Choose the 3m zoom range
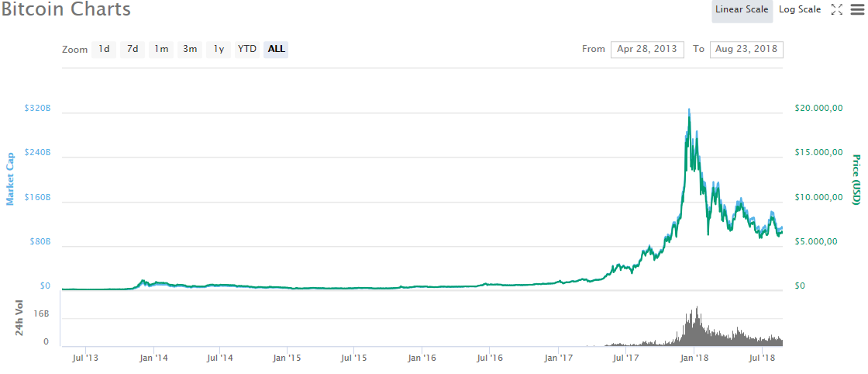Viewport: 868px width, 374px height. (190, 50)
